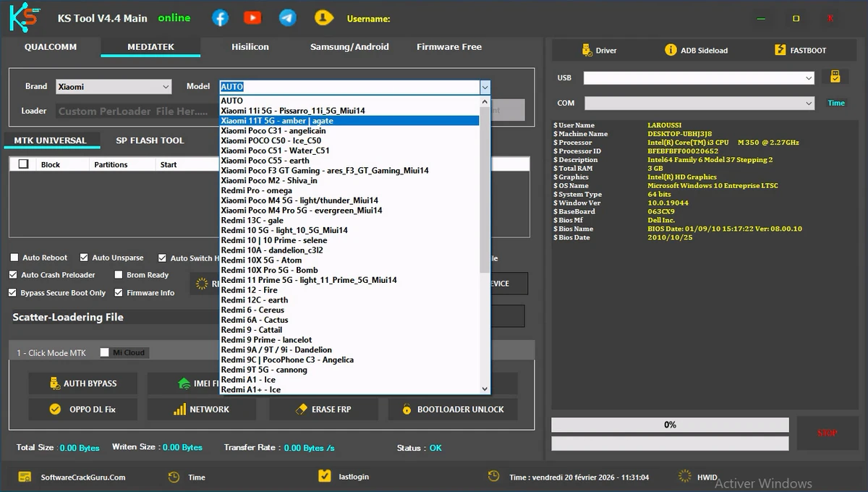Open the SP FLASH TOOL tab
This screenshot has width=868, height=492.
tap(150, 140)
